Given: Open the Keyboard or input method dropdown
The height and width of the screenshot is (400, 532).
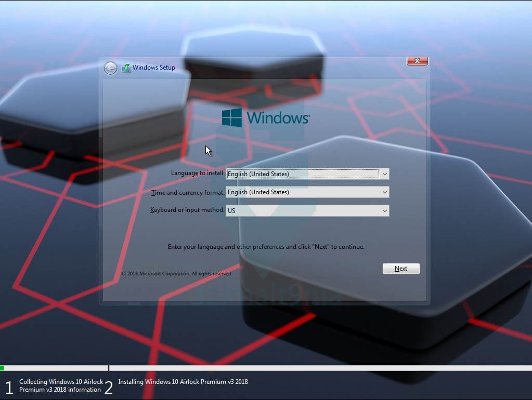Looking at the screenshot, I should [x=307, y=210].
